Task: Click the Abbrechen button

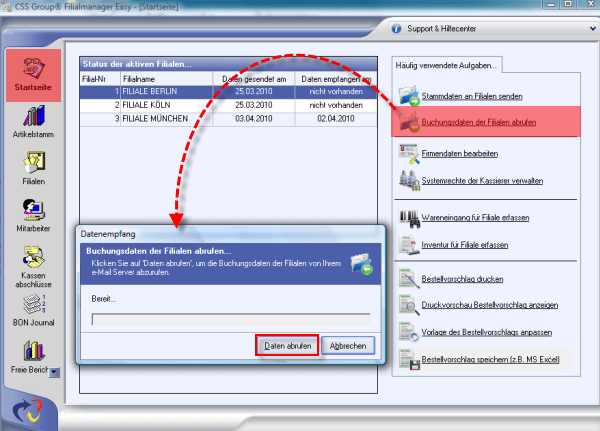Action: point(348,346)
